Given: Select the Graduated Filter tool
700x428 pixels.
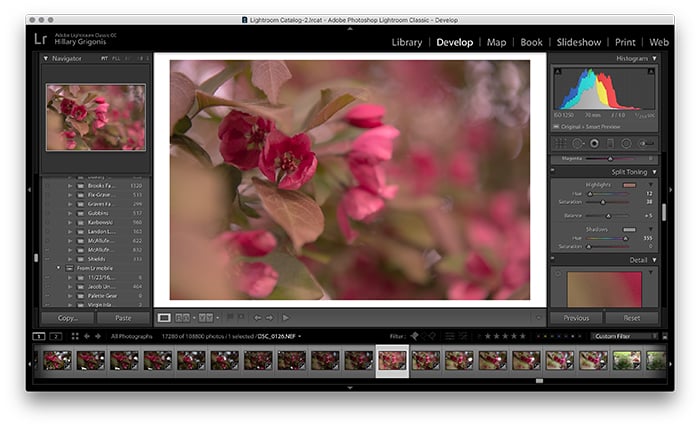Looking at the screenshot, I should 610,144.
